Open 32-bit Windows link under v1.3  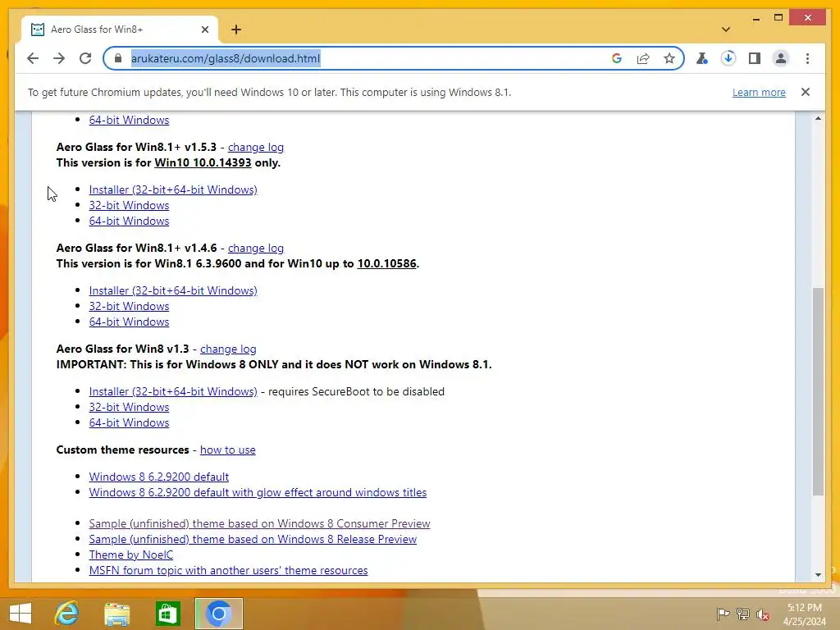[129, 407]
